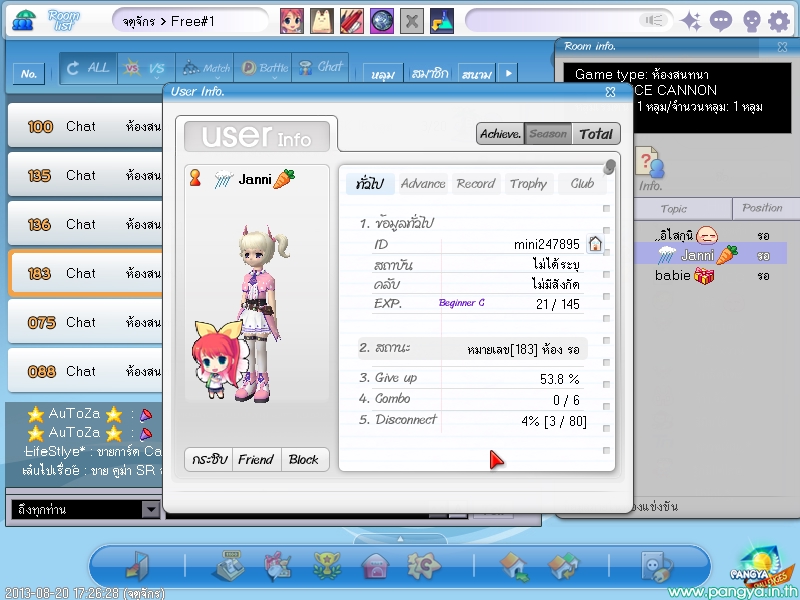The height and width of the screenshot is (600, 800).
Task: Click the No. sort button
Action: click(x=29, y=74)
